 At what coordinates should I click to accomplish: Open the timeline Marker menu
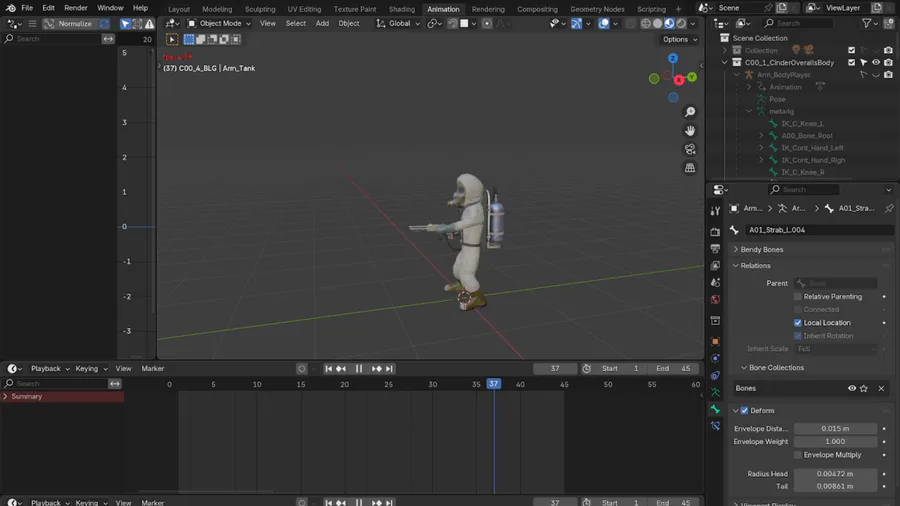tap(153, 368)
